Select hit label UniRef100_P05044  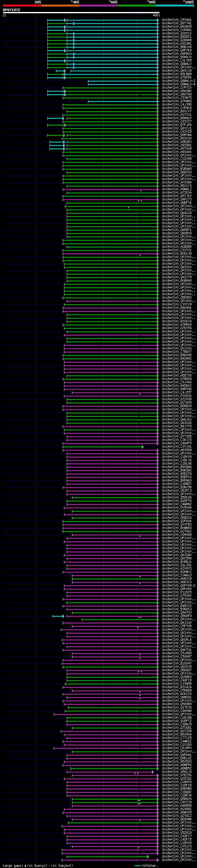(x=177, y=508)
